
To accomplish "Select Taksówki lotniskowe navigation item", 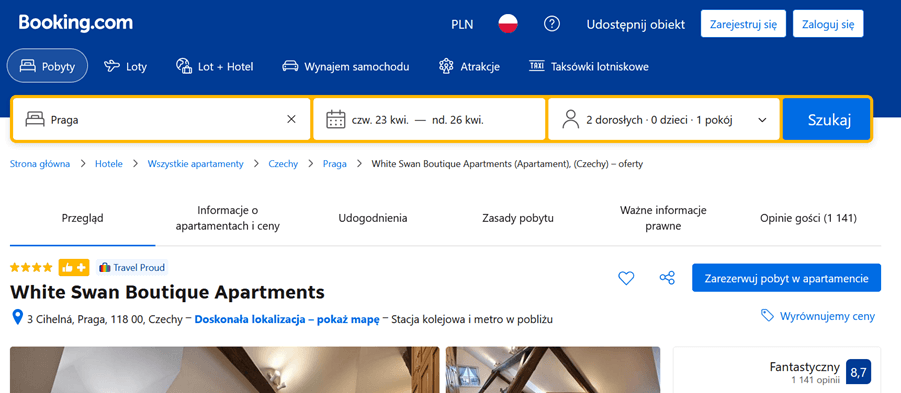I will [589, 66].
